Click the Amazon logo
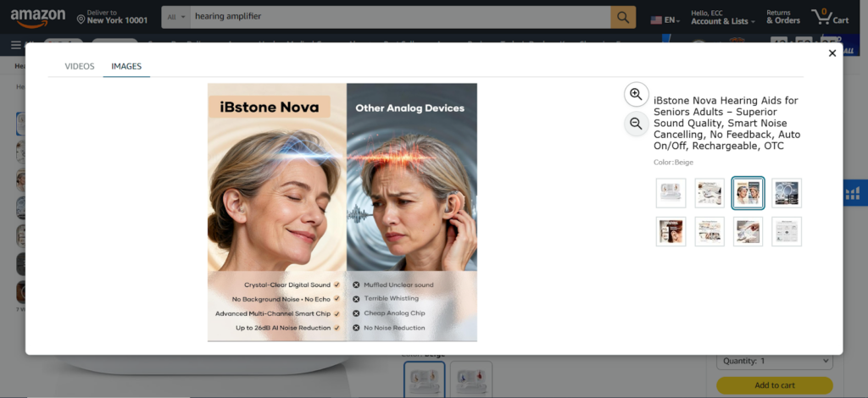The width and height of the screenshot is (868, 398). point(36,17)
